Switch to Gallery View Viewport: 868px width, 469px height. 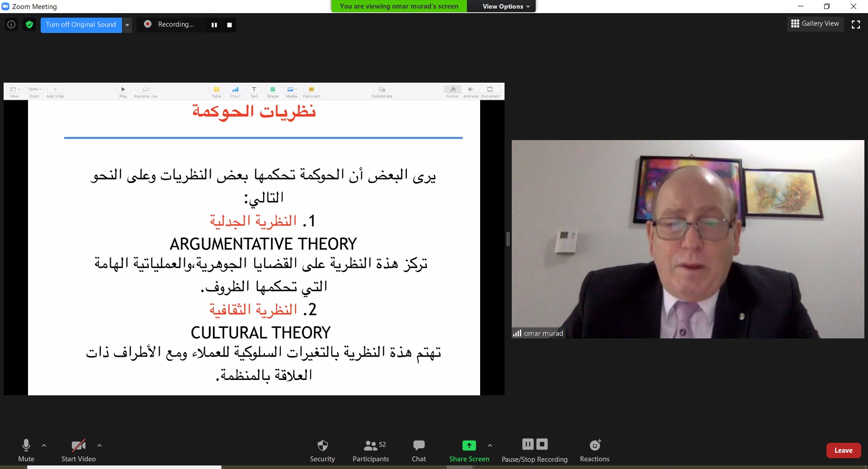click(x=815, y=23)
